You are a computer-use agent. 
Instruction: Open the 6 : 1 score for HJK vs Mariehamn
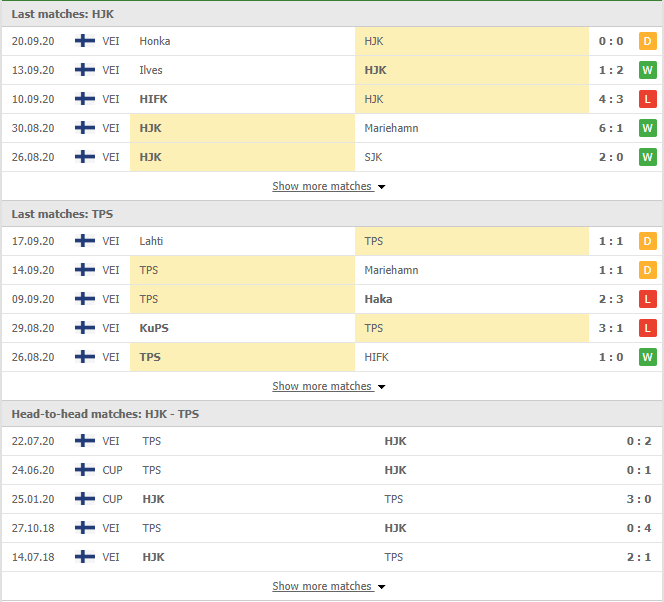pos(611,128)
